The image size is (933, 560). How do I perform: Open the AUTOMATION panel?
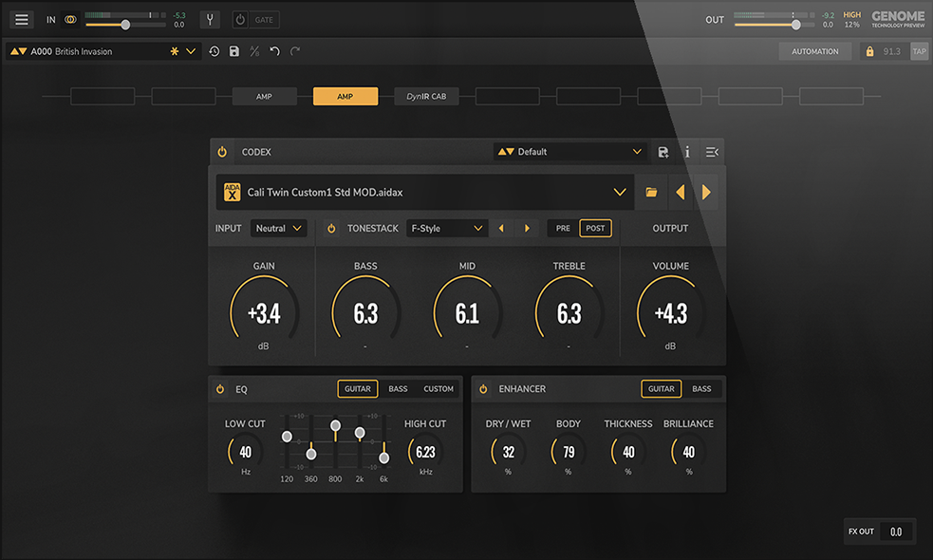tap(814, 52)
